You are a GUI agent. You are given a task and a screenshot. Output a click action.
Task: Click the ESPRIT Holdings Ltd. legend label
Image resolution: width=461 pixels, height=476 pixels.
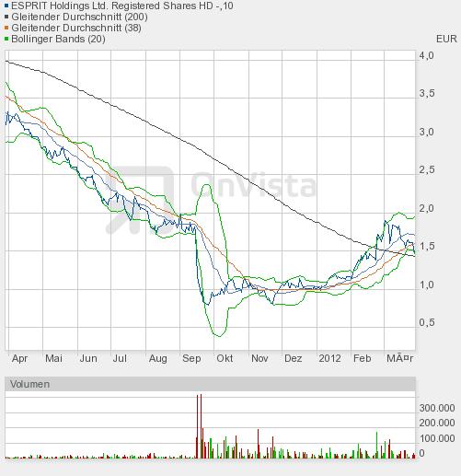(x=122, y=6)
